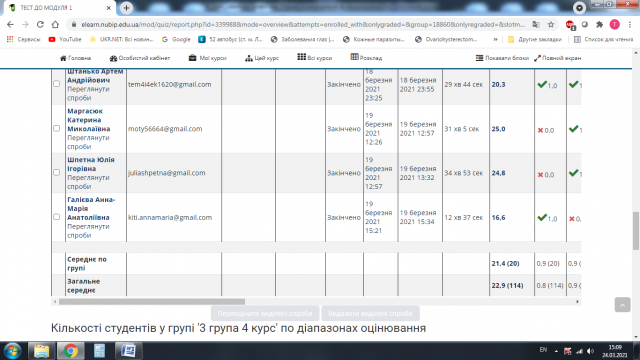Open student Галієва Анна-Марія Анатоліївна profile

coord(91,208)
